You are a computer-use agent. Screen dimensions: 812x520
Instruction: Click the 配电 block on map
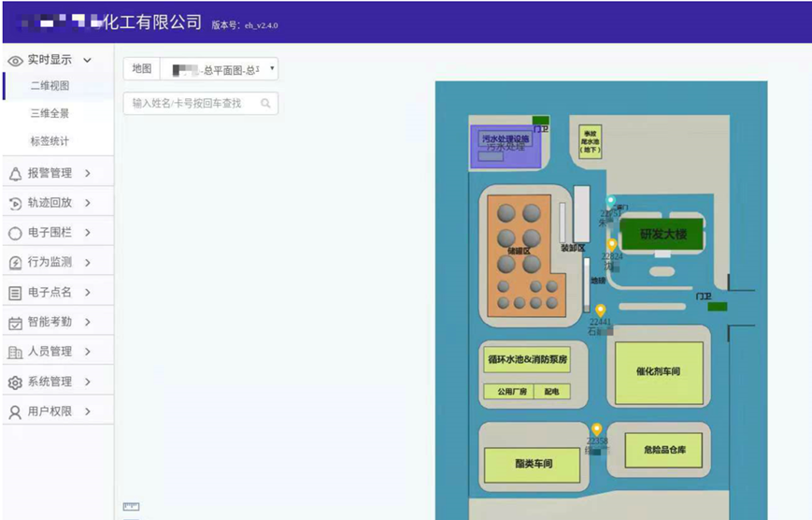click(x=552, y=392)
